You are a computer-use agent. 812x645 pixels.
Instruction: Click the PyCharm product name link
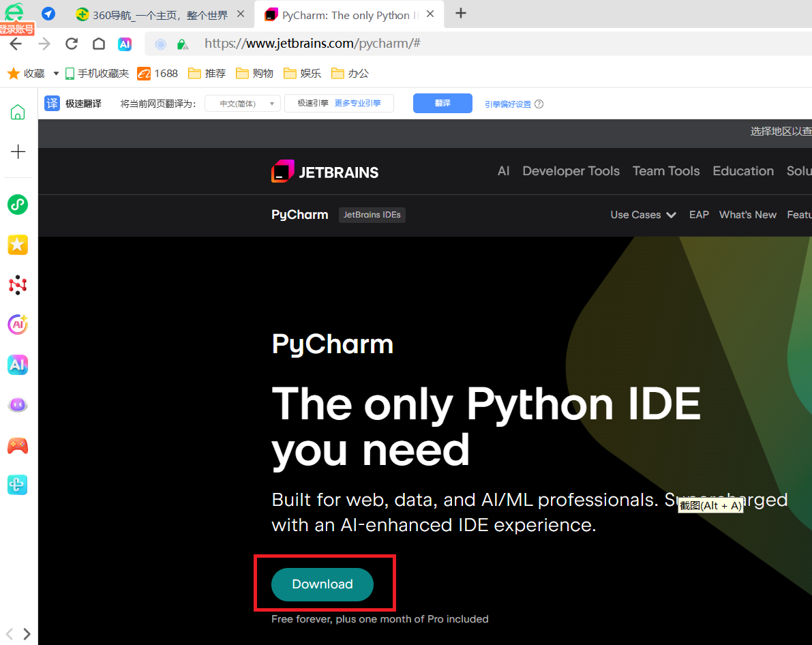pyautogui.click(x=300, y=215)
